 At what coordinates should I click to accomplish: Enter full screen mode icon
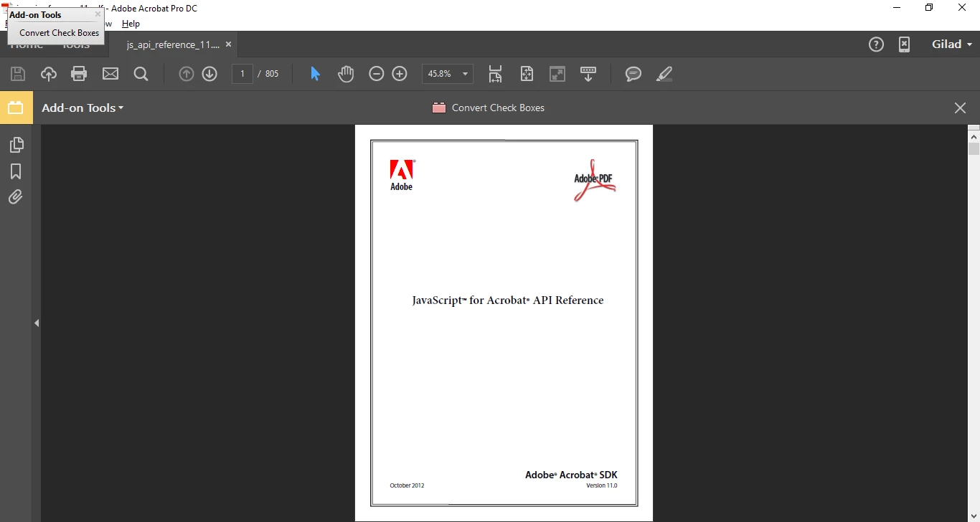[x=557, y=74]
